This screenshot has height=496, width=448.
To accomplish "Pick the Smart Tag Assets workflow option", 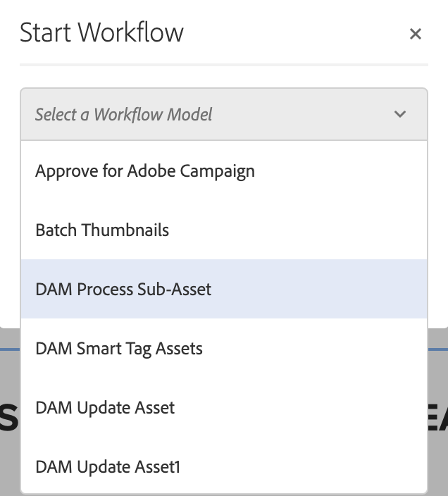I will [119, 349].
